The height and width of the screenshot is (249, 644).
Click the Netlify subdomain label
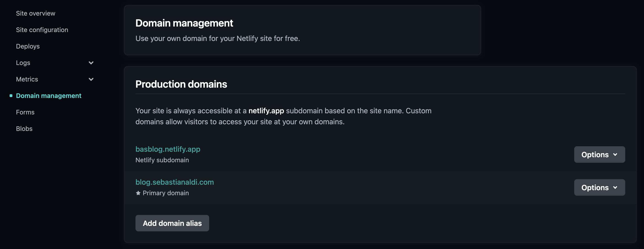[x=162, y=160]
